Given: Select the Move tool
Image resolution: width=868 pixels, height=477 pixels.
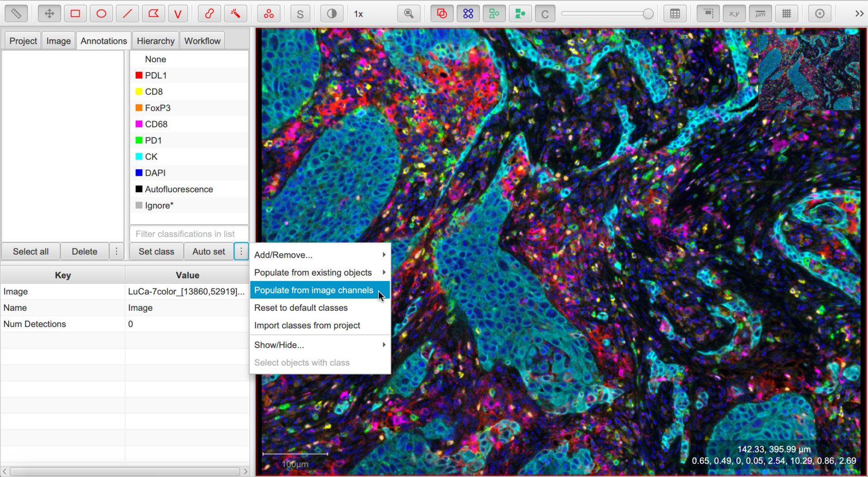Looking at the screenshot, I should [49, 14].
